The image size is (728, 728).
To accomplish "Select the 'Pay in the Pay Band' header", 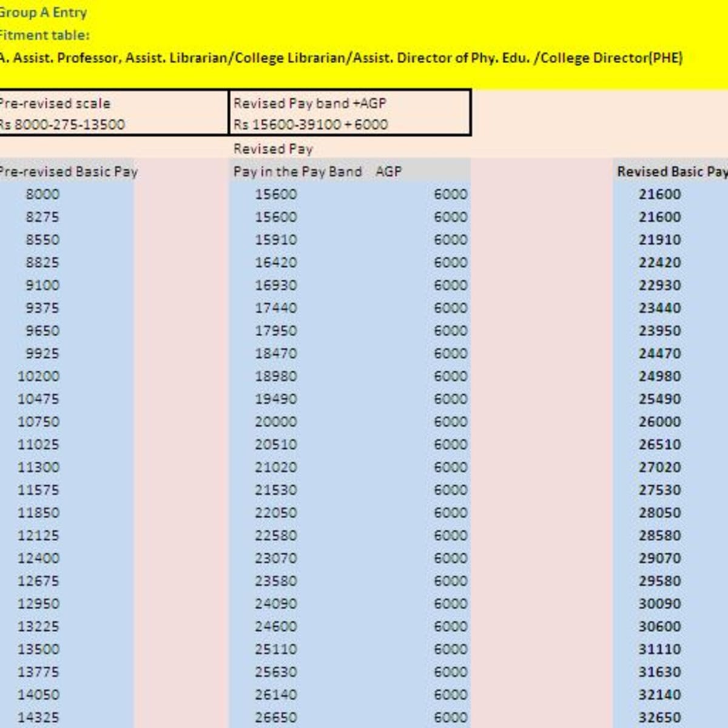I will 297,172.
